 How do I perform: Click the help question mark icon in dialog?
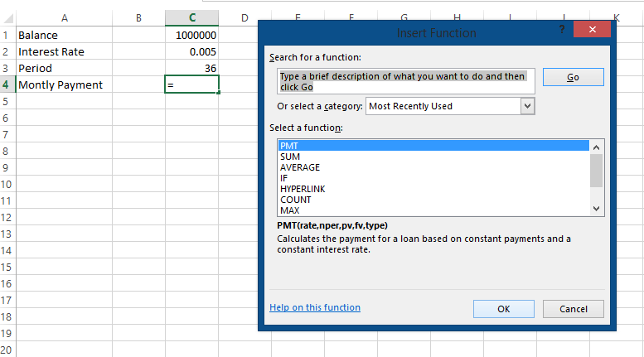coord(562,29)
